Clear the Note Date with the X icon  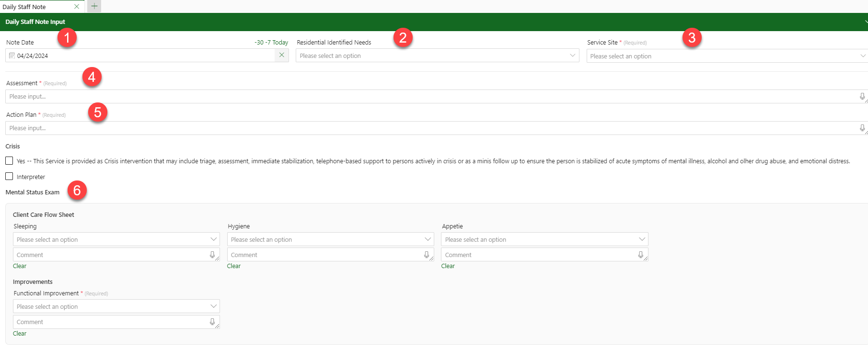pyautogui.click(x=282, y=55)
